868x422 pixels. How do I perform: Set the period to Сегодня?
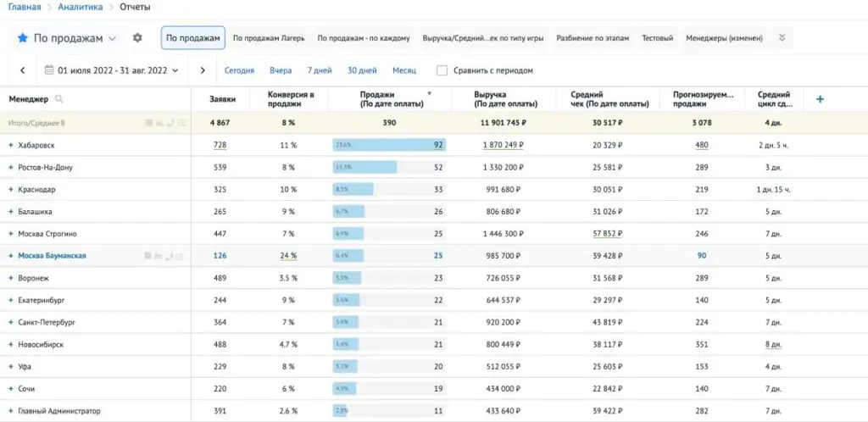(239, 70)
